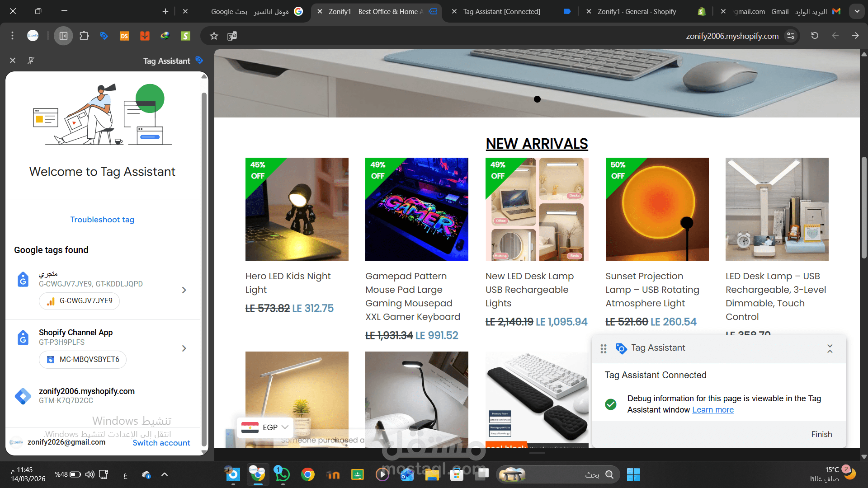Screen dimensions: 868x488
Task: Expand the Shopify Channel App tag entry
Action: [184, 348]
